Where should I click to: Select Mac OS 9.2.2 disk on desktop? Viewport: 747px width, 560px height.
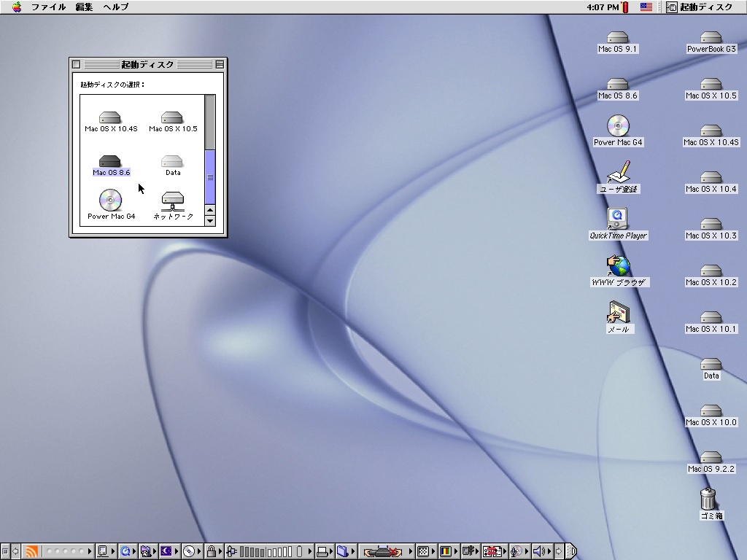(x=711, y=462)
